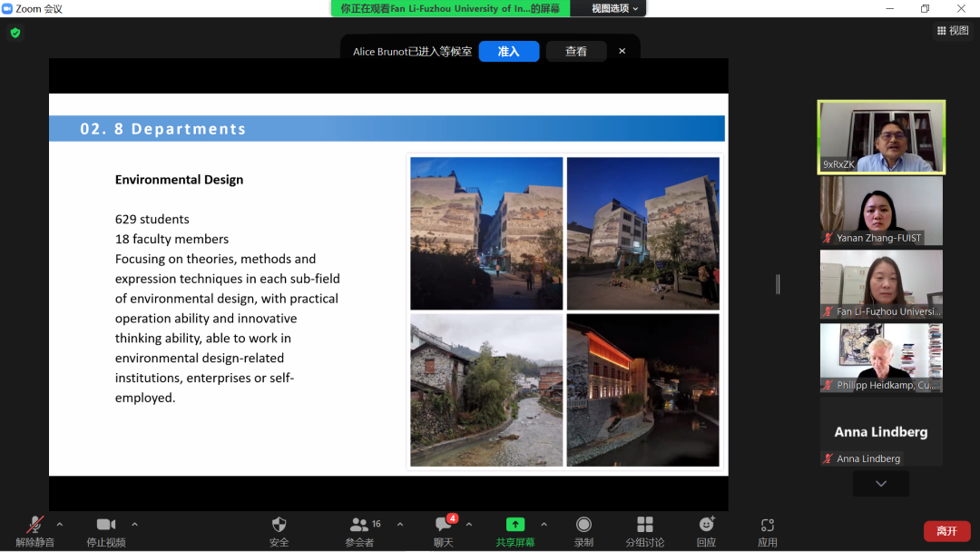The width and height of the screenshot is (980, 552).
Task: Select the 9xRxZK speaker video thumbnail
Action: (881, 137)
